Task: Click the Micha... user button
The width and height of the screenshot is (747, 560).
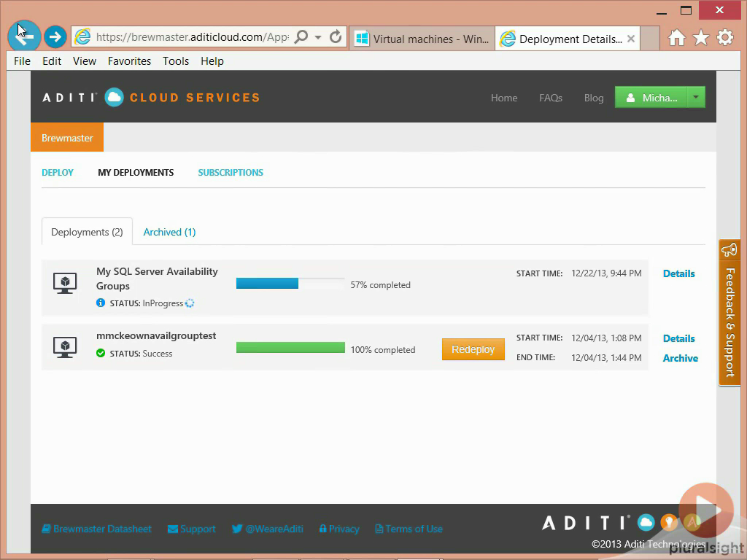Action: pyautogui.click(x=651, y=97)
